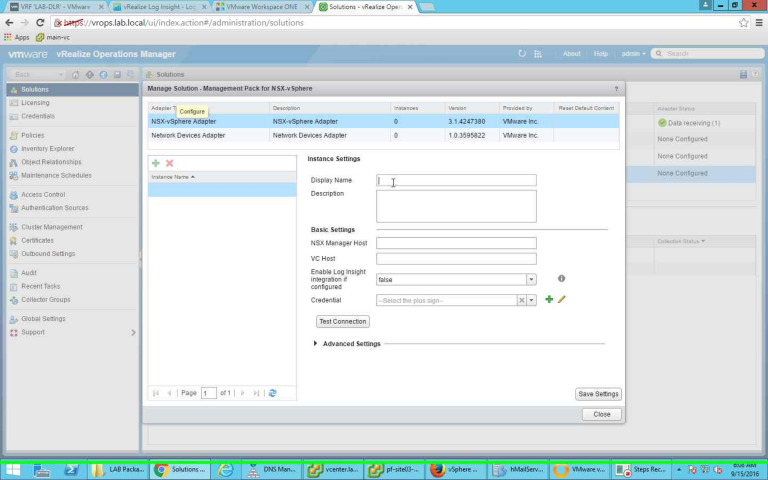This screenshot has height=480, width=768.
Task: Click the page number field
Action: click(x=209, y=393)
